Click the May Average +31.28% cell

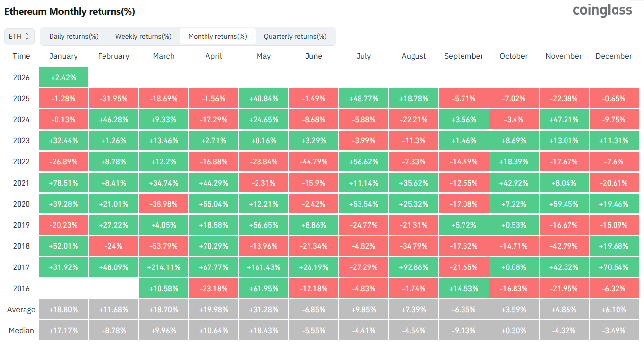click(x=263, y=310)
